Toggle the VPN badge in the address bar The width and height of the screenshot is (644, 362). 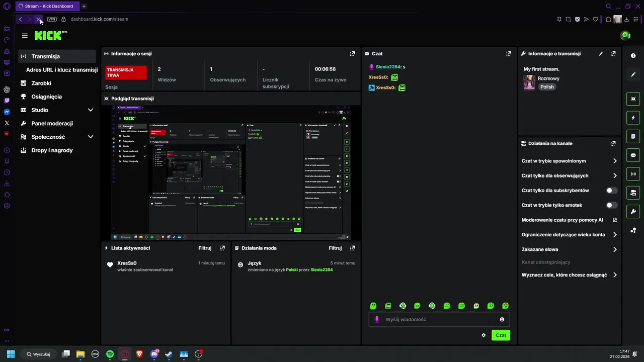pyautogui.click(x=52, y=19)
